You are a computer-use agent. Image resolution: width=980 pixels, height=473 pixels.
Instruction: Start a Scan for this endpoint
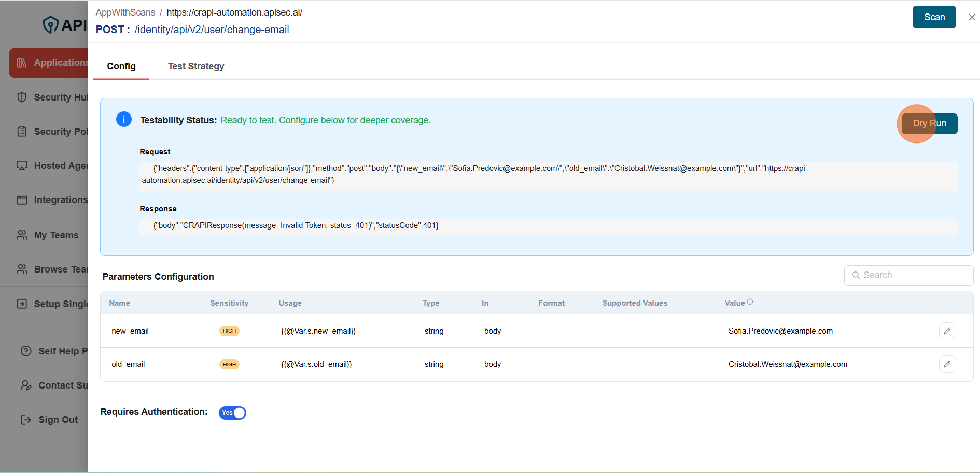[x=934, y=17]
